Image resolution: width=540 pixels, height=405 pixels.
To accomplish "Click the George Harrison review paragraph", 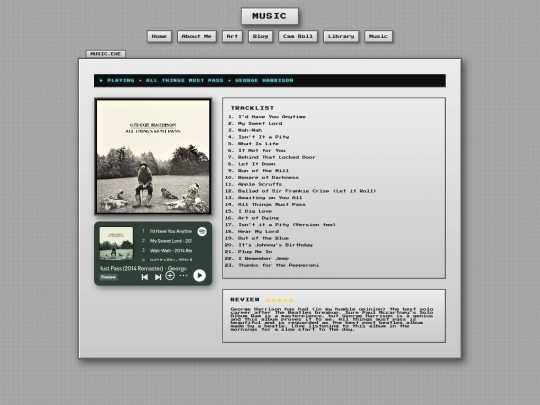I will pos(332,319).
